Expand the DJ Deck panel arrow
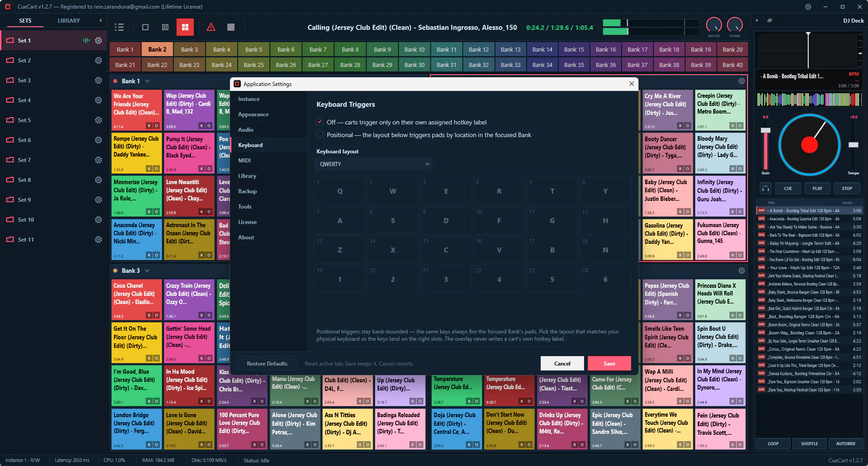The image size is (868, 466). tap(757, 20)
